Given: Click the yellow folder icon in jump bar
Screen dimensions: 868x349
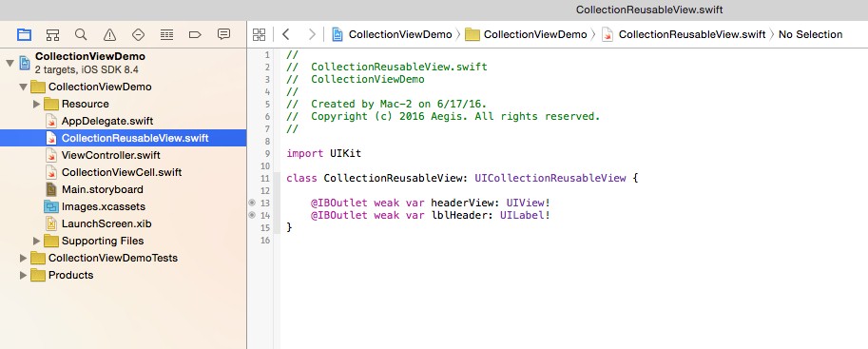Looking at the screenshot, I should 473,34.
